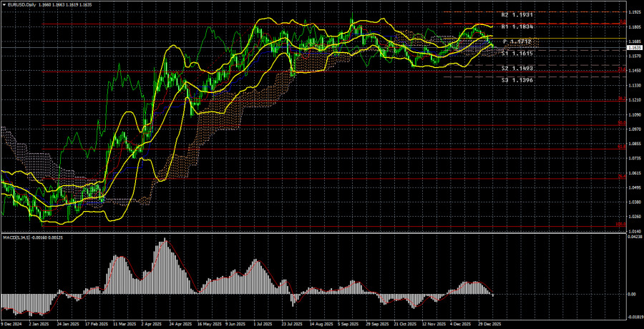The height and width of the screenshot is (329, 644).
Task: Click the 9 Dec 2024 date on time axis
Action: 14,323
